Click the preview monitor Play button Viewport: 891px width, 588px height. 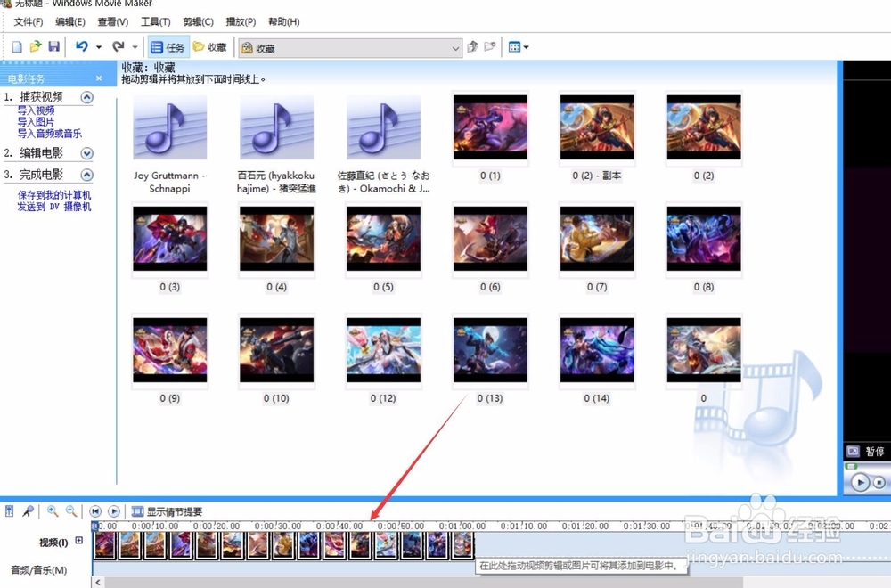coord(861,482)
